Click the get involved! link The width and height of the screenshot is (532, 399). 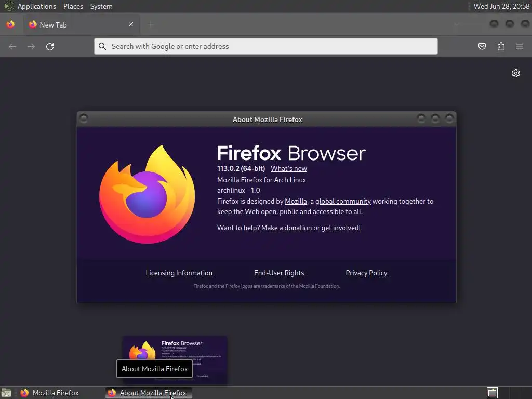click(341, 228)
